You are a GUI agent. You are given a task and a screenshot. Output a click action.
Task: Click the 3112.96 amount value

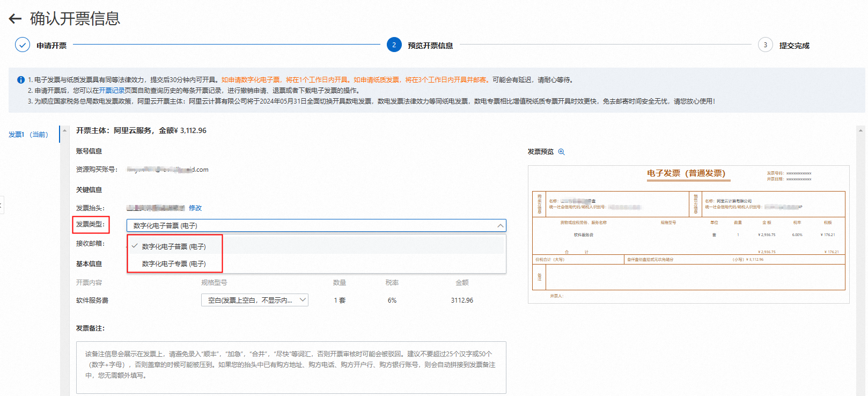(x=462, y=300)
